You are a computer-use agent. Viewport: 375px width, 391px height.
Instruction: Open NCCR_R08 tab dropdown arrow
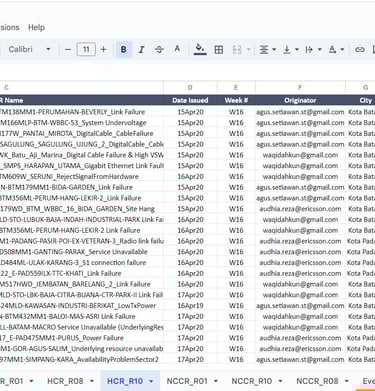pos(346,381)
